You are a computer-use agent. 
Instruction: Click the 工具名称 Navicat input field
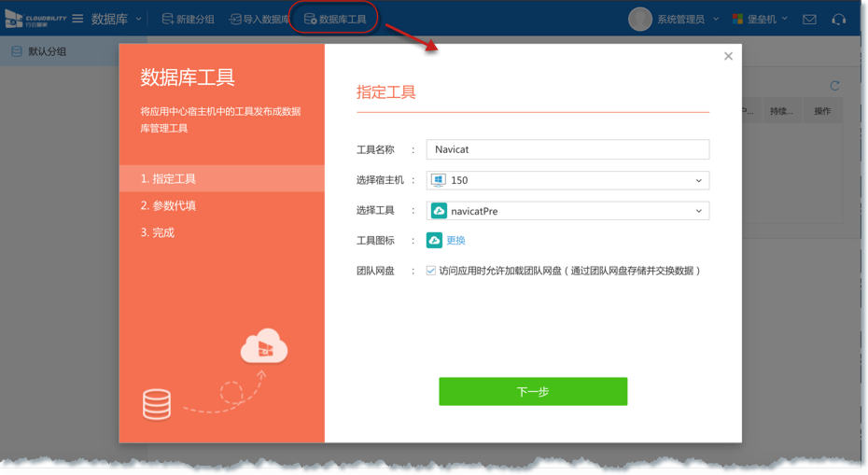click(x=567, y=149)
